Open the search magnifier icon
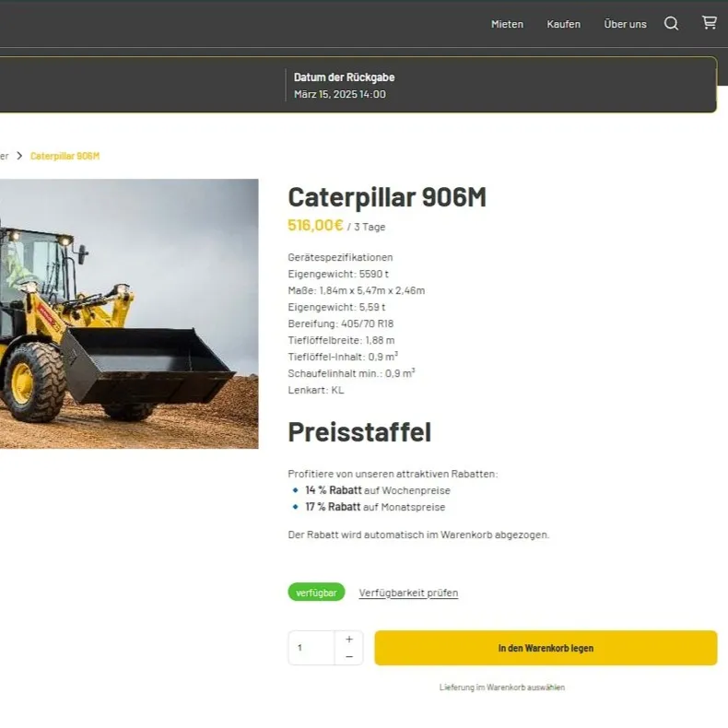 [x=671, y=24]
